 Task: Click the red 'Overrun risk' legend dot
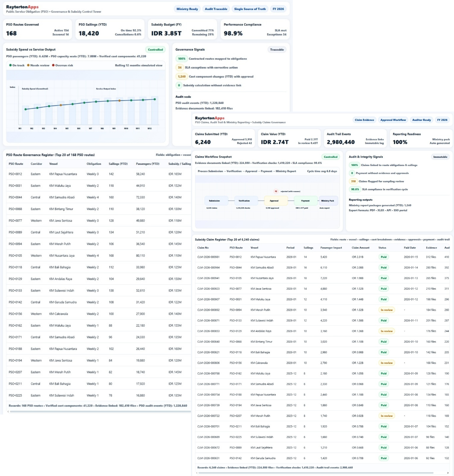click(53, 65)
